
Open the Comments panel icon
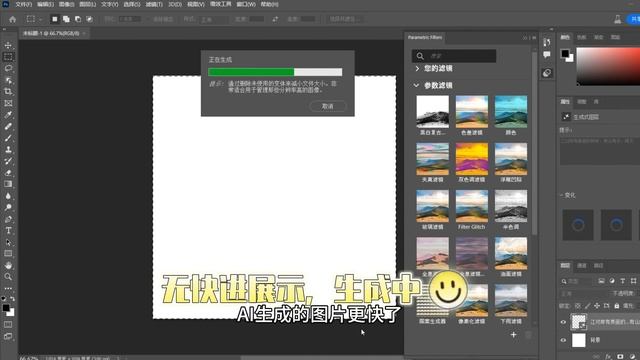(x=547, y=55)
